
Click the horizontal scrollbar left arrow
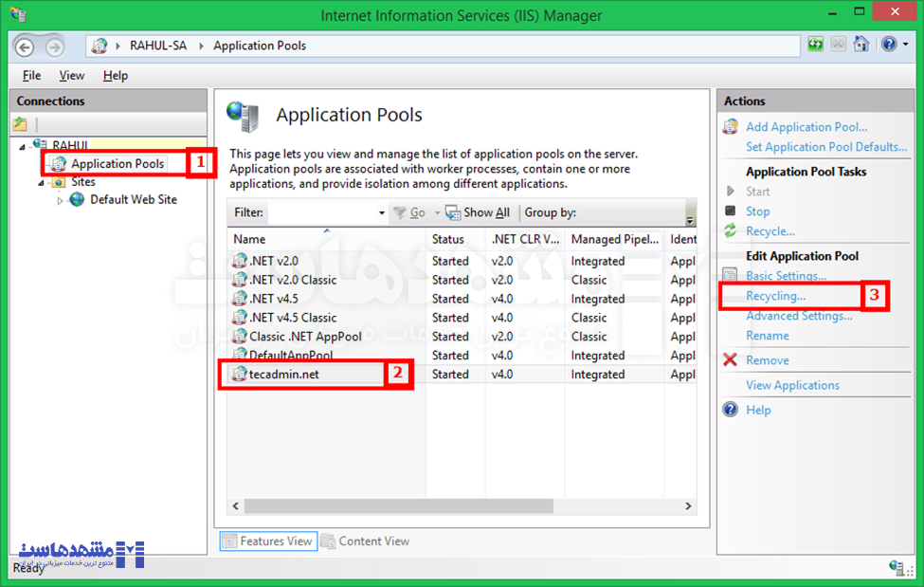click(236, 505)
